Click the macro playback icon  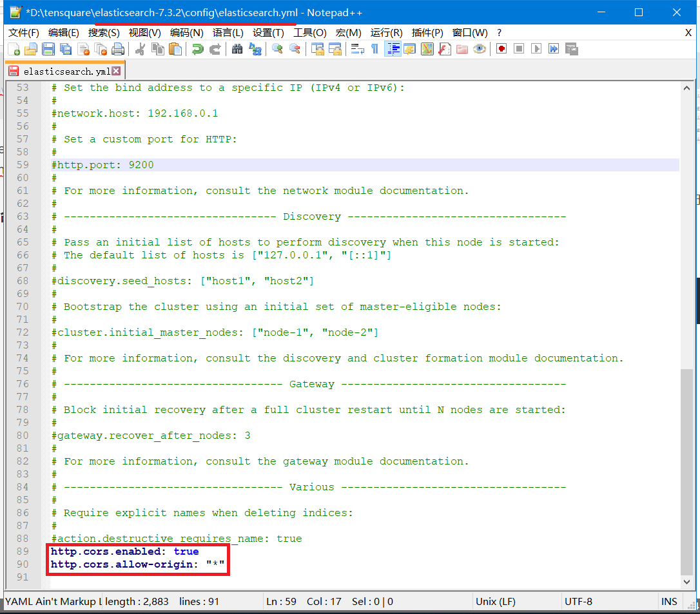(536, 49)
